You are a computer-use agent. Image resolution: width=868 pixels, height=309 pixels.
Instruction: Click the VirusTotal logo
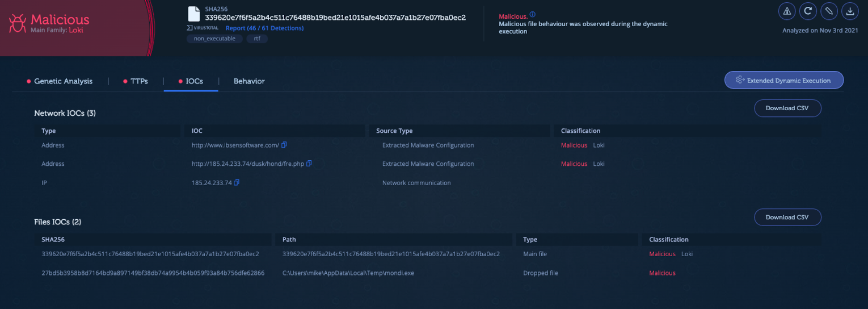[x=203, y=28]
